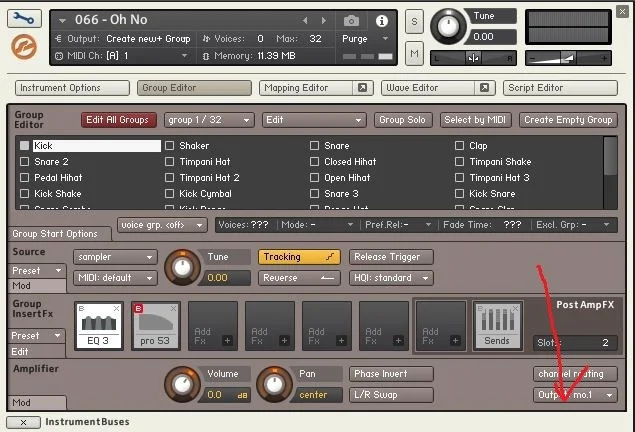Click Group InsertFx Edit tab

click(36, 351)
